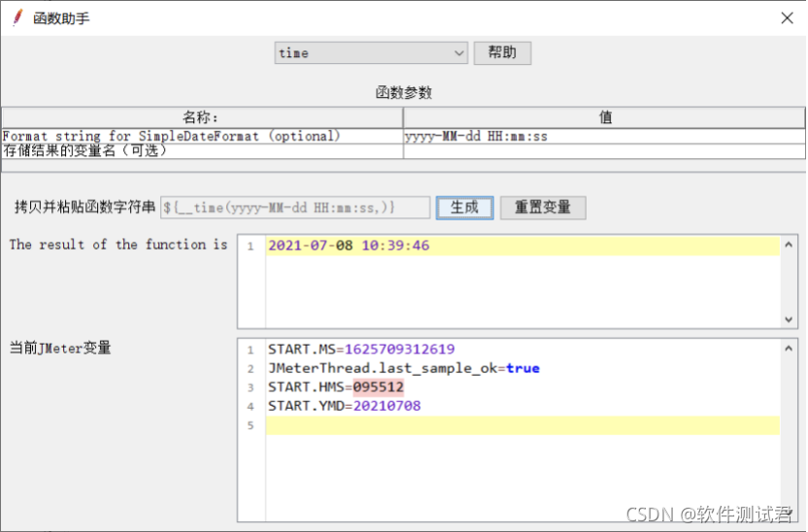
Task: Select the Format string for SimpleDateFormat row
Action: [202, 136]
